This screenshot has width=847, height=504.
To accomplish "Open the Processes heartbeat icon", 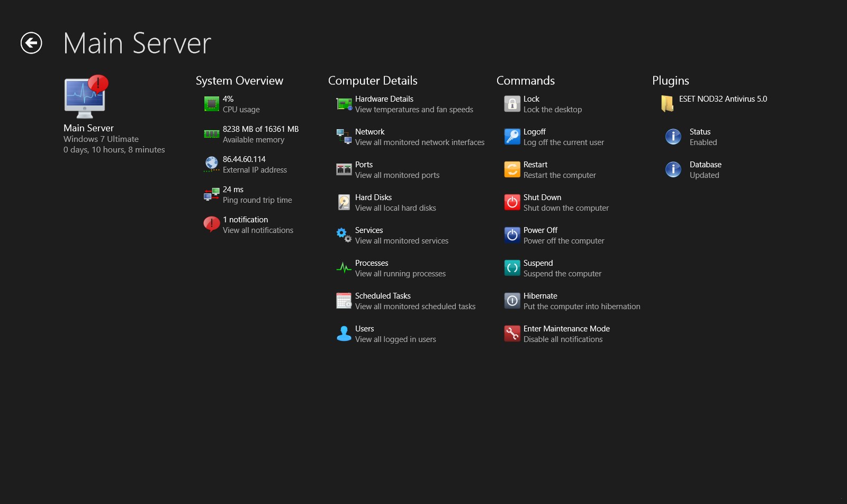I will pyautogui.click(x=344, y=268).
